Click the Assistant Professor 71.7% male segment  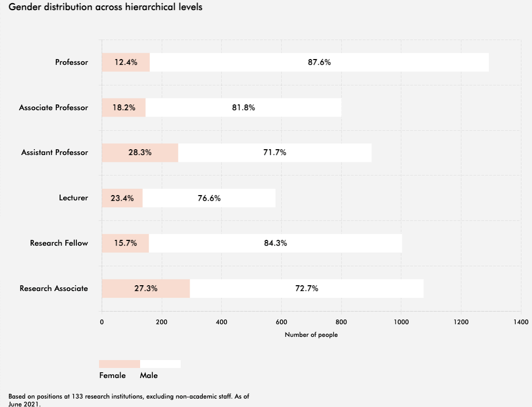274,153
